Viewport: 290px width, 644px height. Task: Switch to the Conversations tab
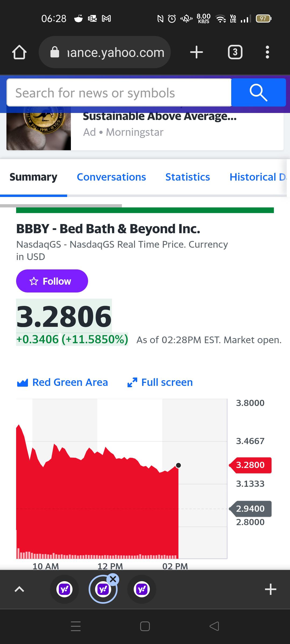point(111,177)
